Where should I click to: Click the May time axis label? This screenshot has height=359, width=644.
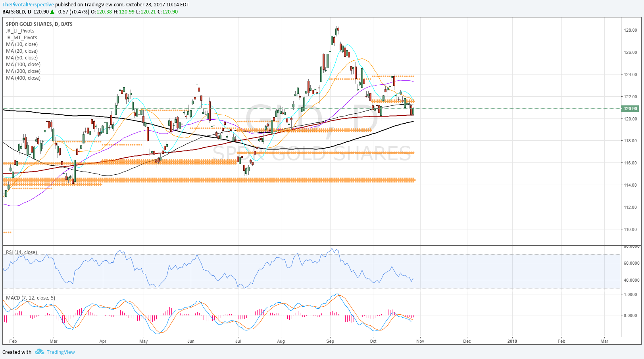point(144,341)
